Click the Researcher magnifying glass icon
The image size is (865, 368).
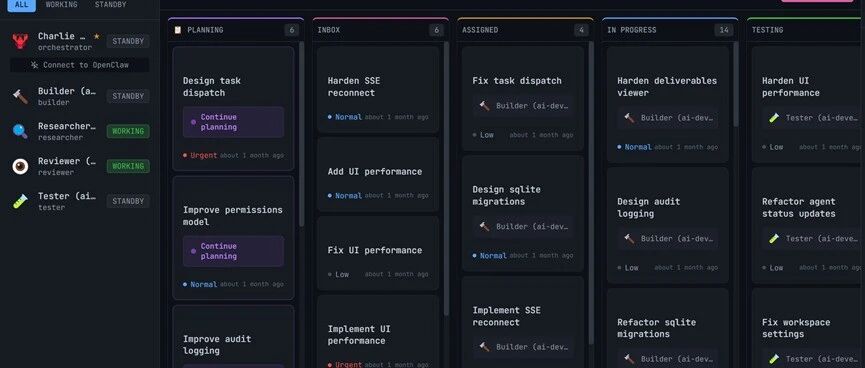[20, 131]
